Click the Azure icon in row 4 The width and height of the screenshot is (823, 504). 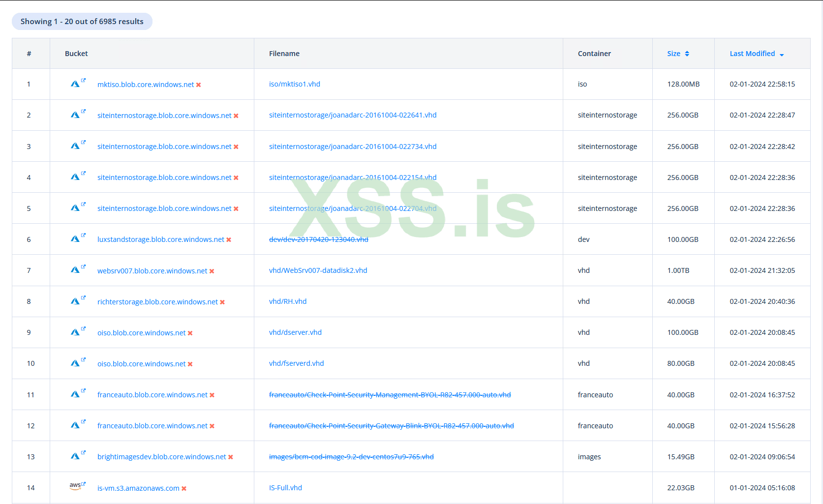(75, 177)
